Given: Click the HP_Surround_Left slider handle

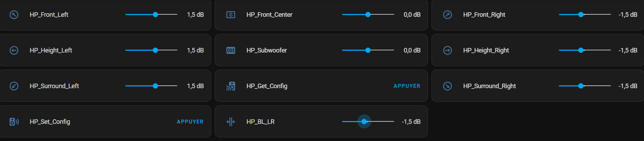Looking at the screenshot, I should click(155, 86).
